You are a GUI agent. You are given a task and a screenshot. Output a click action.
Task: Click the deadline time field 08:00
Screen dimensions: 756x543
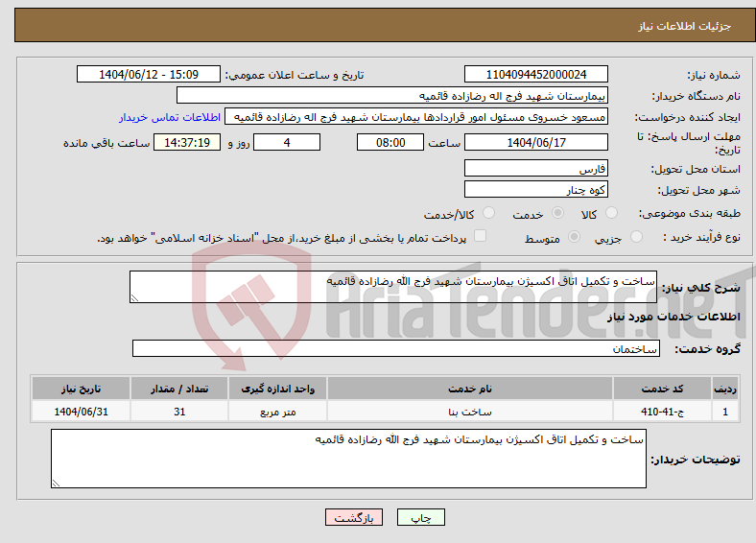[390, 142]
